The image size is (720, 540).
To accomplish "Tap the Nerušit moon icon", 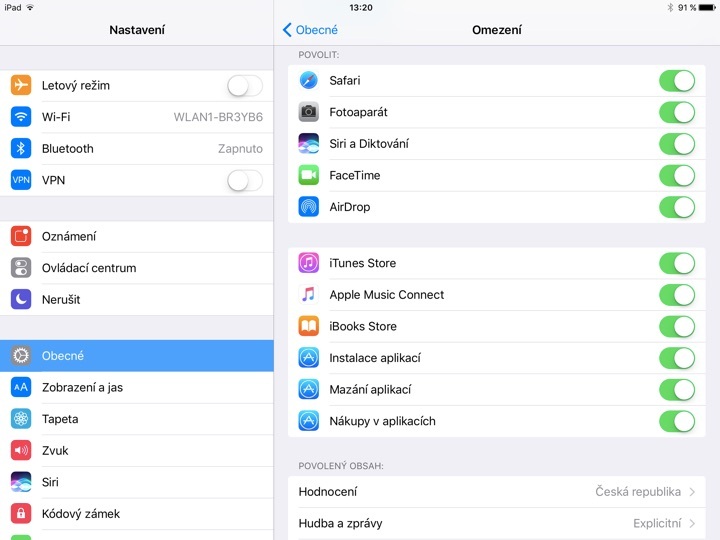I will 21,300.
